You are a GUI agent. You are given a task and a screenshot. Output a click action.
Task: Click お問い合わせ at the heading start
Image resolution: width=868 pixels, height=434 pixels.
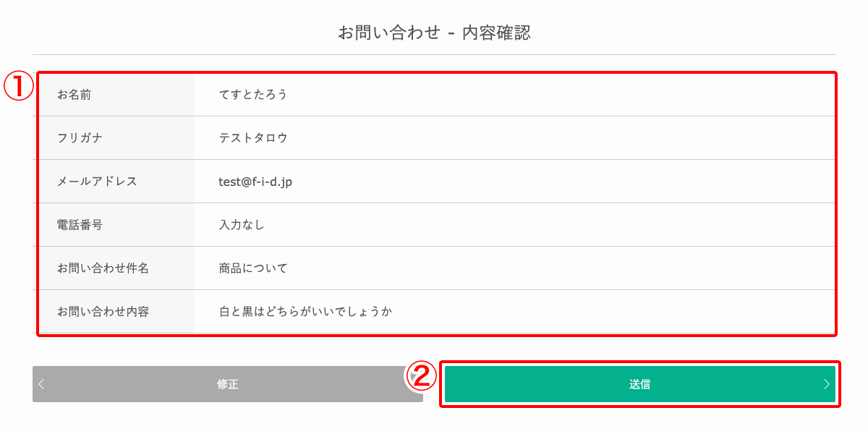388,33
